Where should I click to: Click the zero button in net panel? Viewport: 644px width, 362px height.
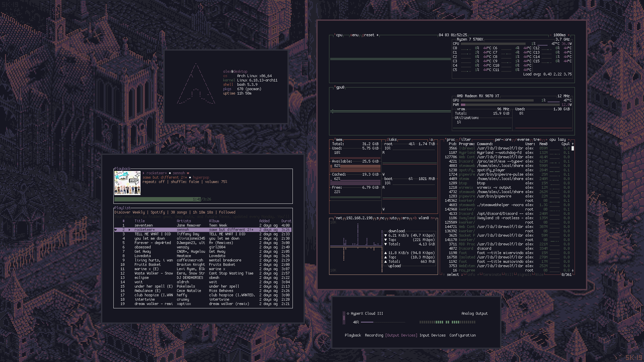tap(405, 218)
